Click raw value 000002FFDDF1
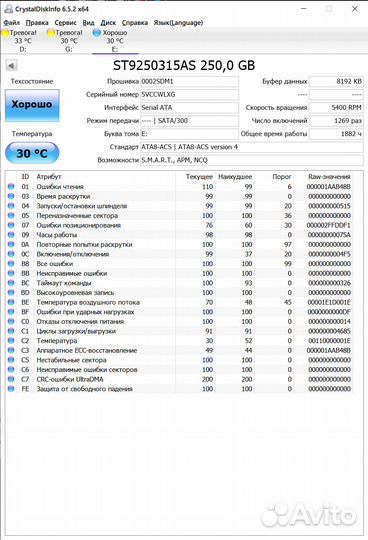Image resolution: width=368 pixels, height=540 pixels. pos(329,225)
